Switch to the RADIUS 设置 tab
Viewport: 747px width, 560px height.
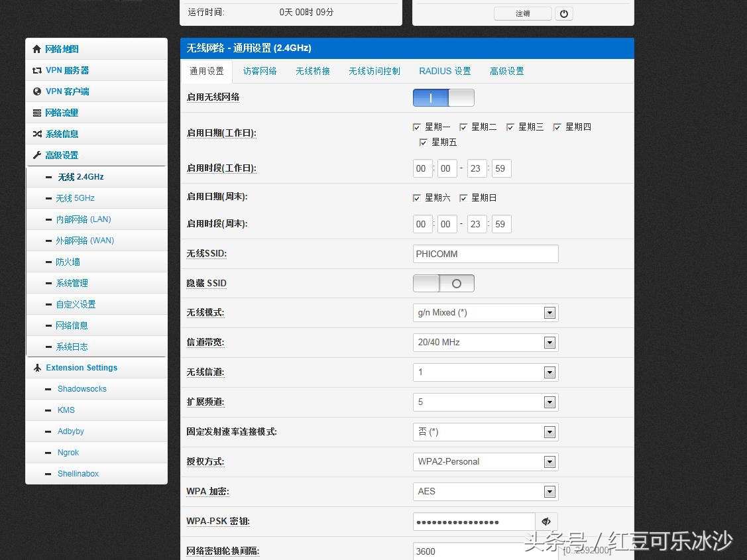[444, 71]
